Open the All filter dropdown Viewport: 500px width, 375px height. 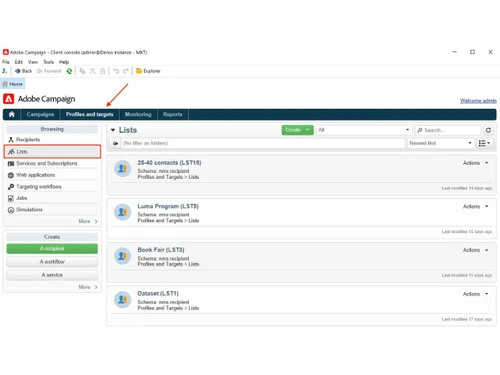pos(364,130)
